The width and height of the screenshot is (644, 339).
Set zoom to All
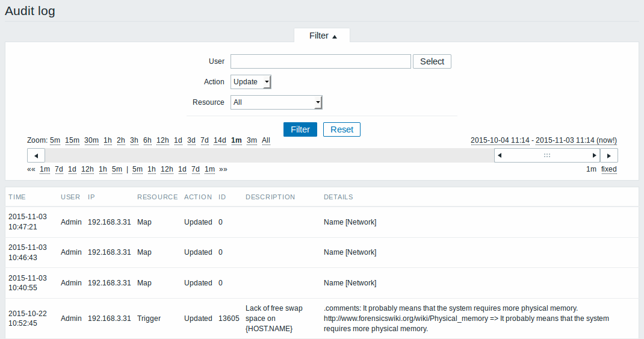coord(266,140)
